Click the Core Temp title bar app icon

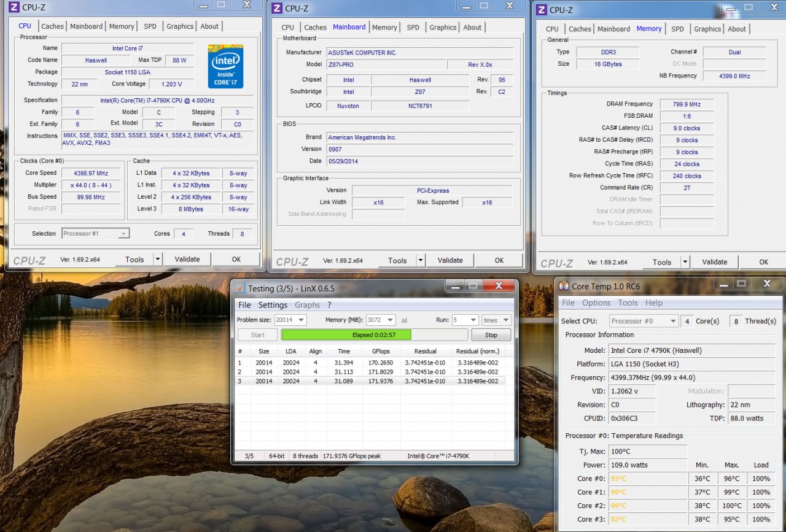click(x=563, y=286)
